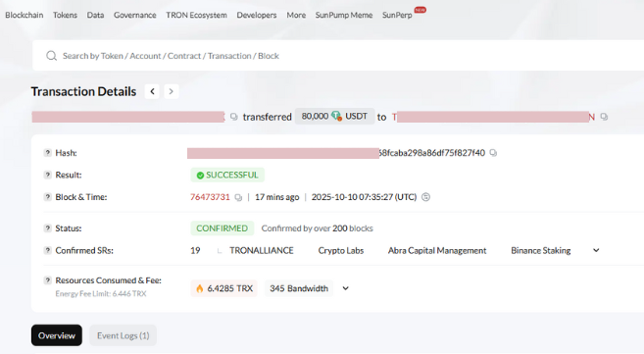Click the confirmed SRs count 19
644x354 pixels.
(x=195, y=250)
